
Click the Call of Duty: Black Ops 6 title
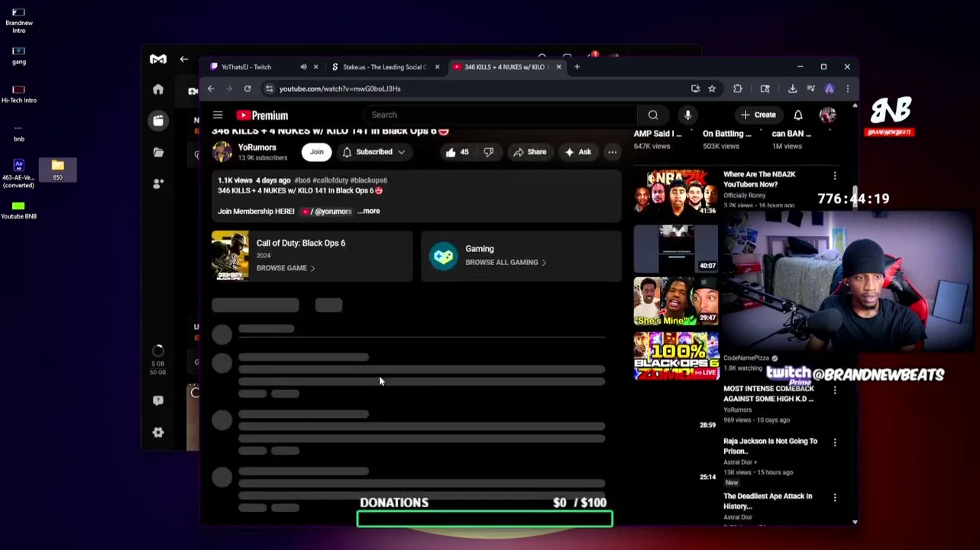click(x=301, y=243)
